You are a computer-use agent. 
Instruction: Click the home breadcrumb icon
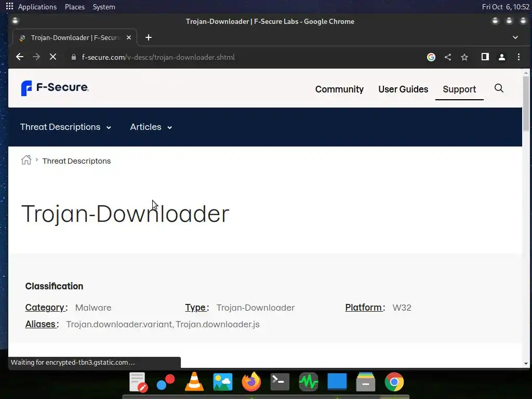coord(26,160)
